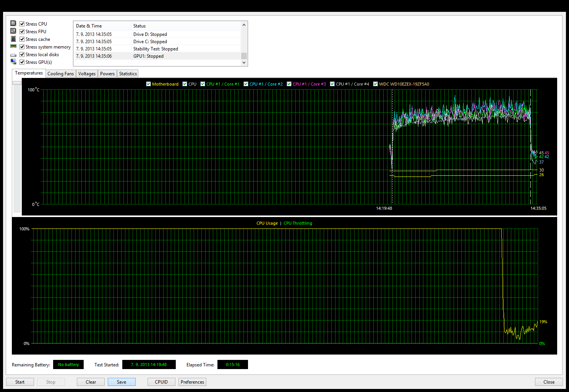Viewport: 569px width, 392px height.
Task: Click the GPU monitor icon beside Stress GPU(s)
Action: point(13,62)
